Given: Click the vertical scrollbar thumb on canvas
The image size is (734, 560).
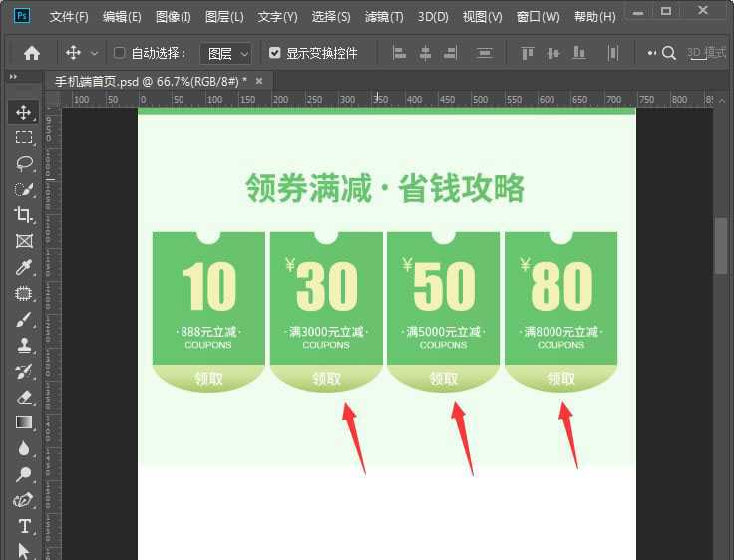Looking at the screenshot, I should tap(721, 244).
